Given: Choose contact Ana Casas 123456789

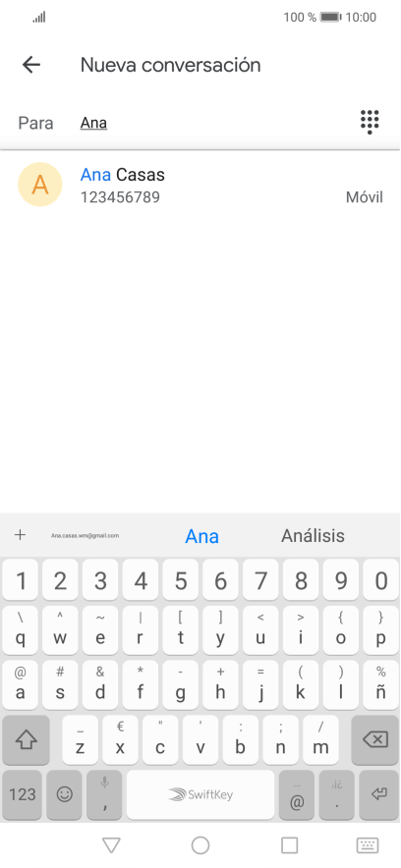Looking at the screenshot, I should 200,185.
